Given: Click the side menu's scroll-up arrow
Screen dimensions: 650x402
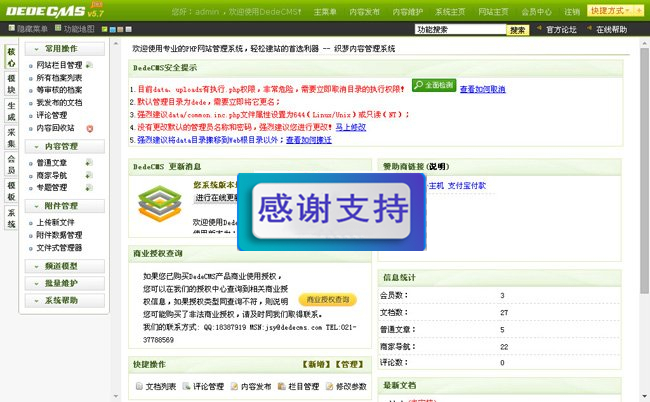Looking at the screenshot, I should (x=116, y=43).
